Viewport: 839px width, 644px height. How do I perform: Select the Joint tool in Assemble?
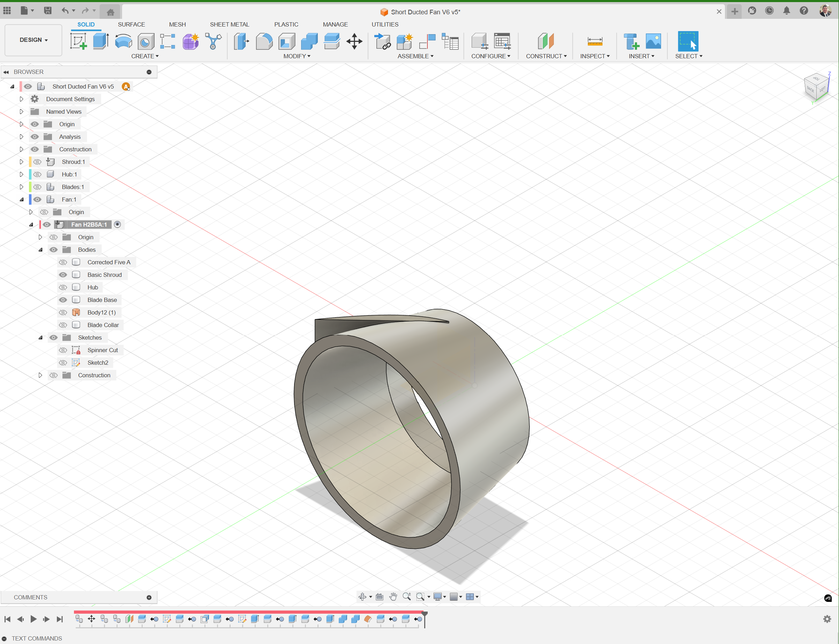[x=427, y=41]
